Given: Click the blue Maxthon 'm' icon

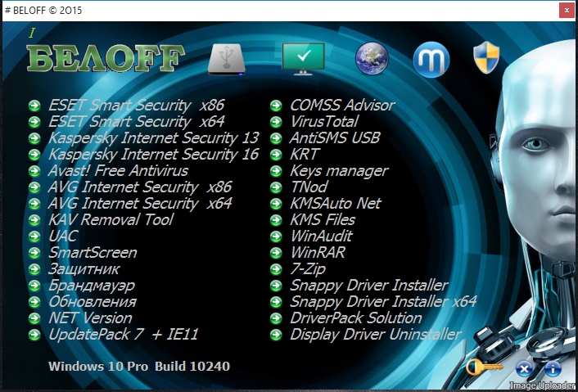Looking at the screenshot, I should pos(431,59).
